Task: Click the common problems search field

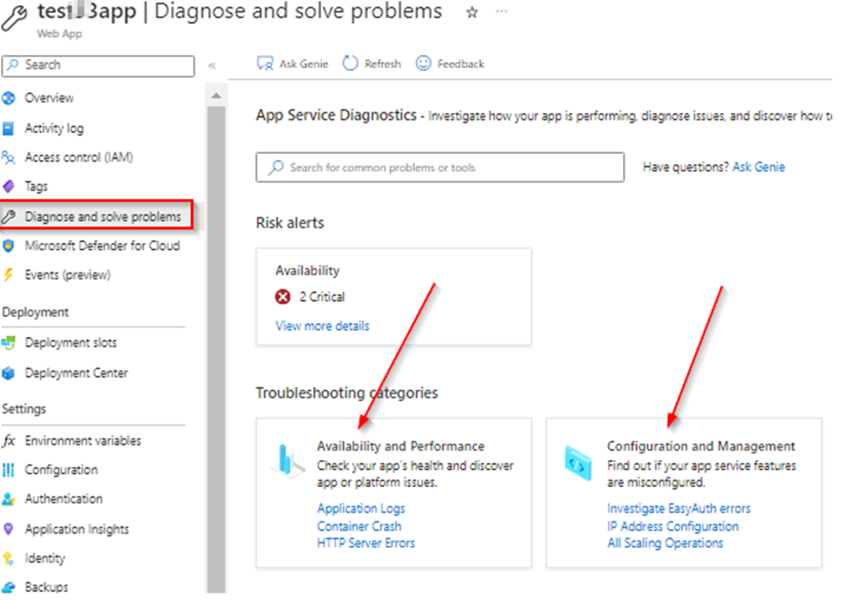Action: click(439, 167)
